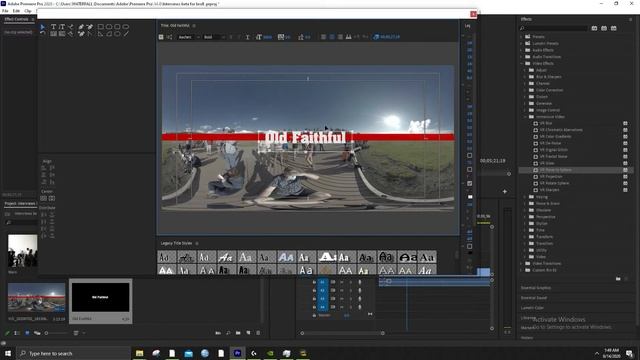Click New Title Based on Current Title icon
Viewport: 640px width, 360px height.
[x=161, y=37]
